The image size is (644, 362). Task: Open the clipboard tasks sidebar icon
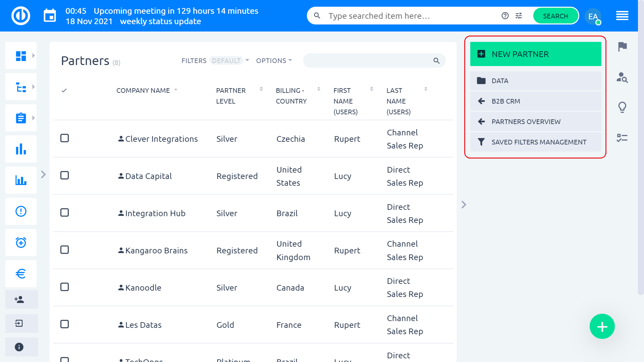21,118
